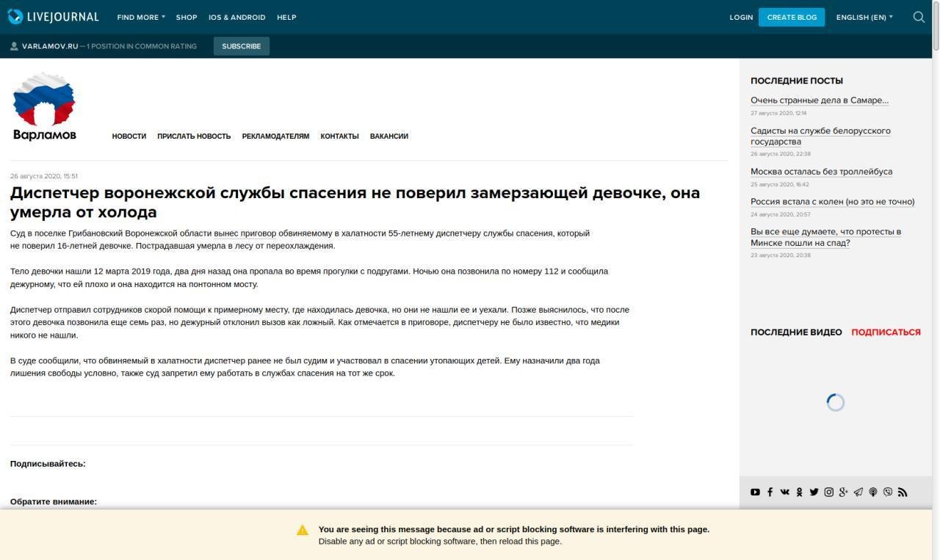Click the Варламов blog logo
Image resolution: width=940 pixels, height=560 pixels.
[44, 106]
